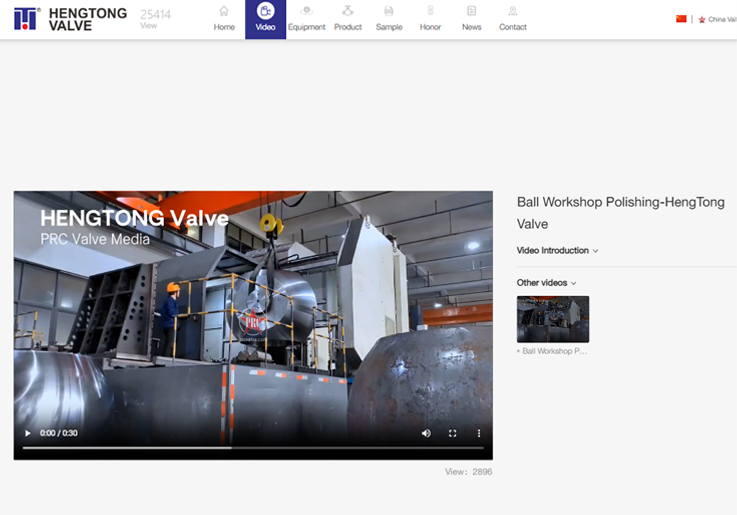Image resolution: width=737 pixels, height=515 pixels.
Task: Go to the Sample page icon
Action: (389, 11)
